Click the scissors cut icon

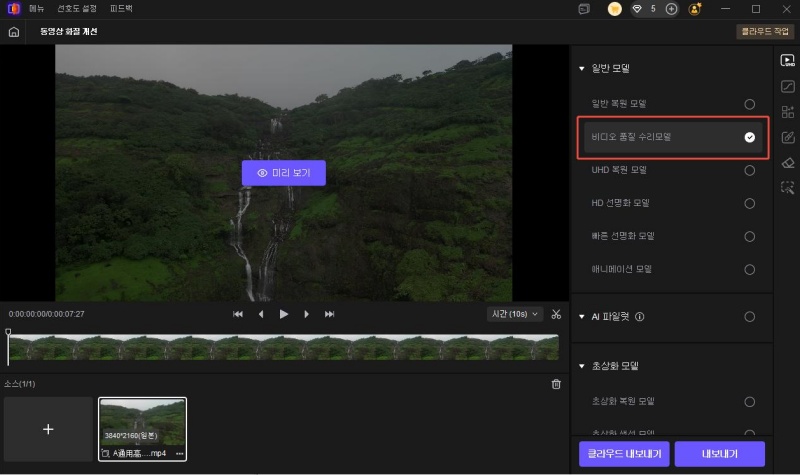pos(556,314)
